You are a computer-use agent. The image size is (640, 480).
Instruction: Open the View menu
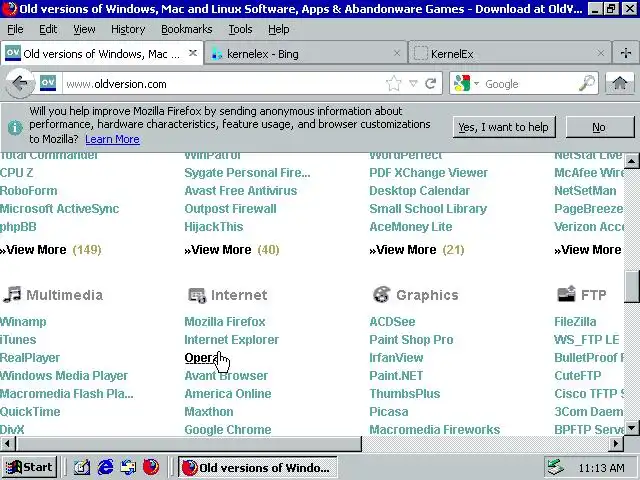(x=84, y=29)
